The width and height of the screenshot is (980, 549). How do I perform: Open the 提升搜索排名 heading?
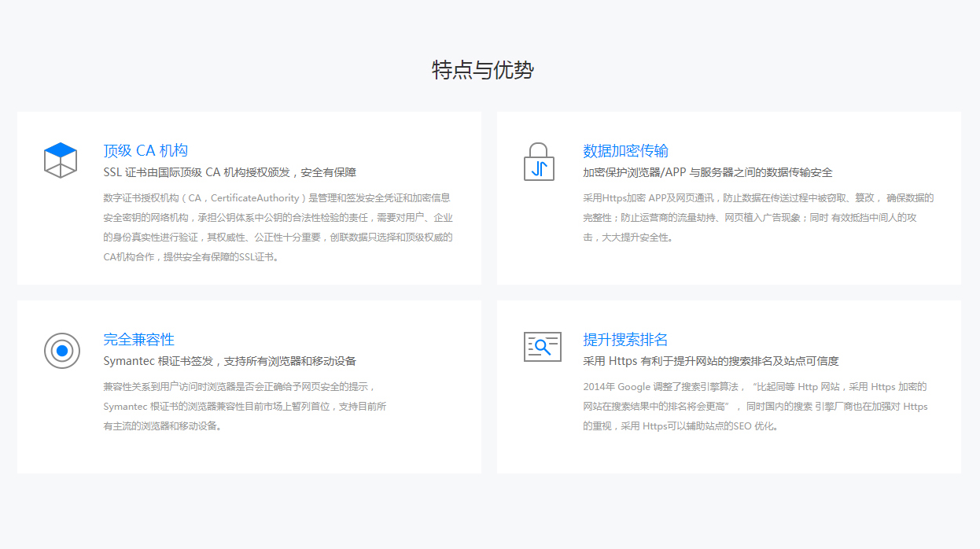[x=625, y=340]
